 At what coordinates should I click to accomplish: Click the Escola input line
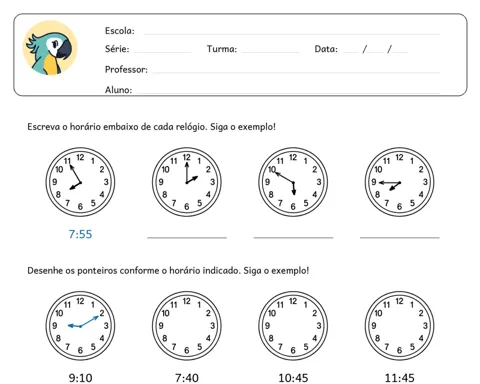pos(292,34)
